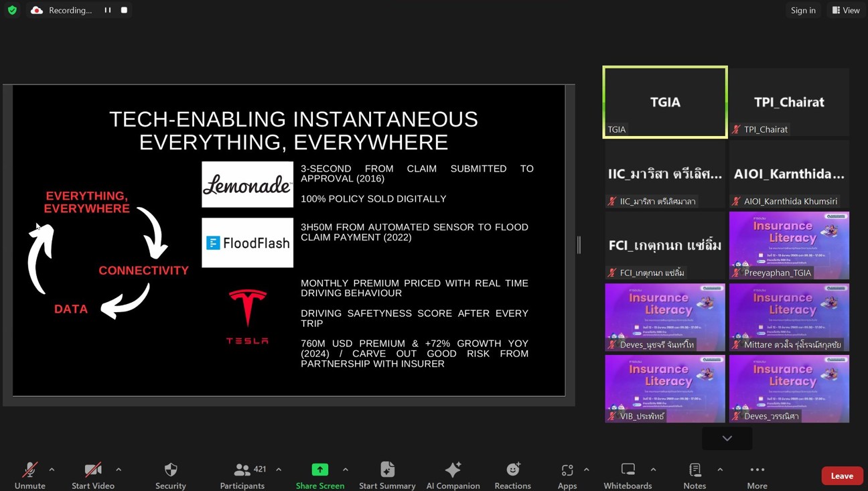Click the muted mic icon on Mittare
This screenshot has width=868, height=491.
737,344
